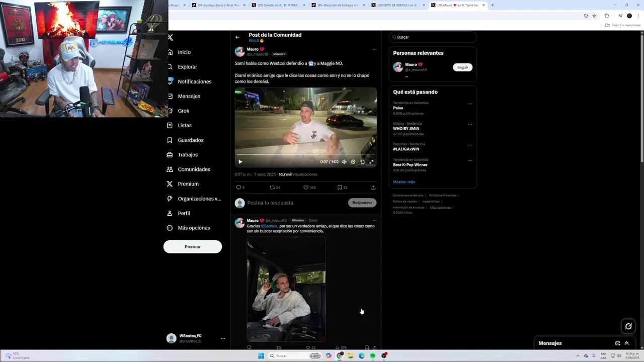Viewport: 644px width, 362px height.
Task: Click the X logo in the sidebar
Action: [171, 37]
